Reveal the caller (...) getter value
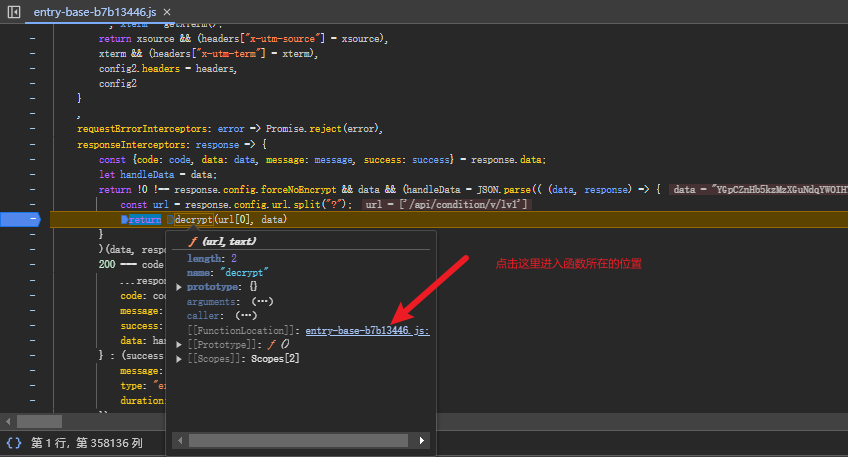This screenshot has width=848, height=457. [x=246, y=316]
